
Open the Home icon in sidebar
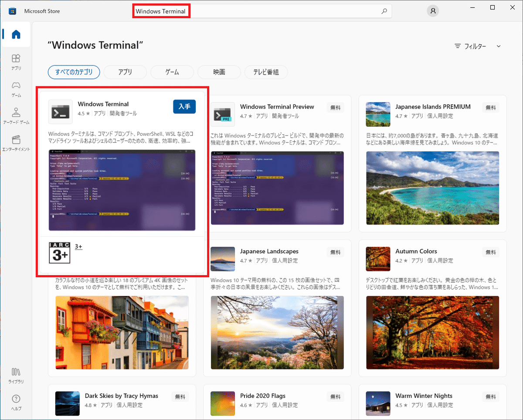[x=16, y=34]
